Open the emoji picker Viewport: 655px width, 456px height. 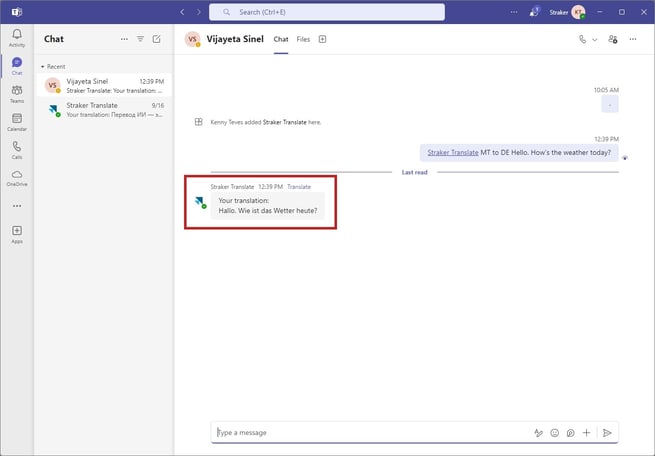click(554, 433)
